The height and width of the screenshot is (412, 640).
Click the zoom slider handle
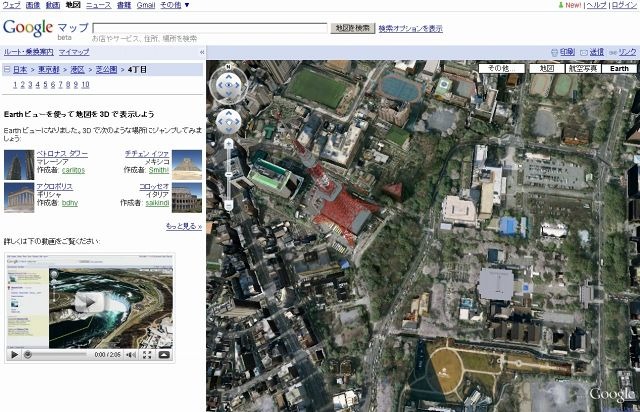pyautogui.click(x=229, y=174)
